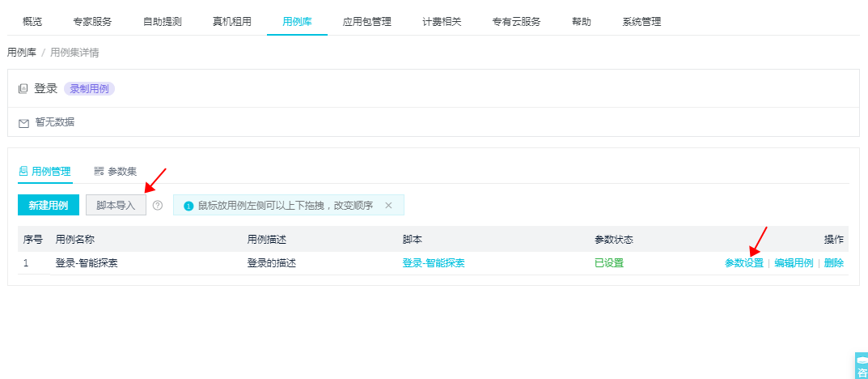
Task: Go to the 真机租用 tab
Action: pyautogui.click(x=231, y=22)
